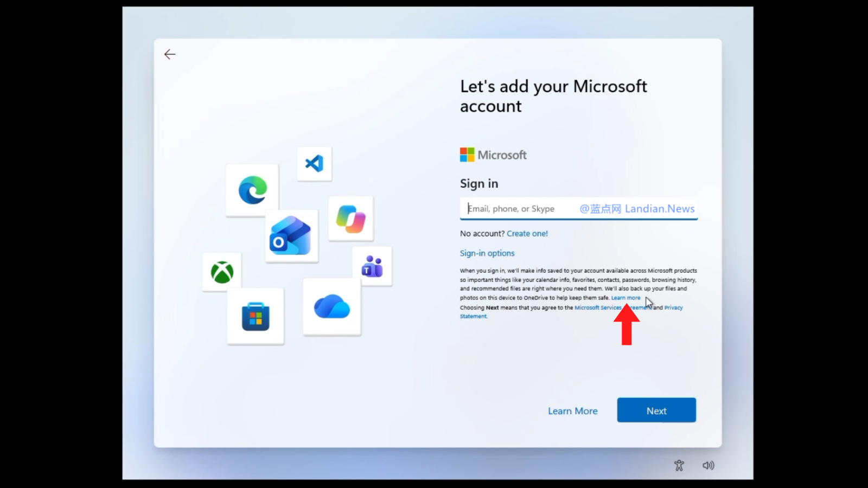Click the Microsoft Edge icon tile

coord(252,190)
